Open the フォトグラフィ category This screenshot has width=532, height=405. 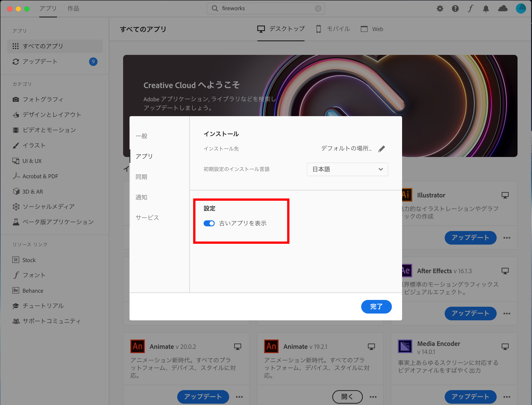(38, 99)
